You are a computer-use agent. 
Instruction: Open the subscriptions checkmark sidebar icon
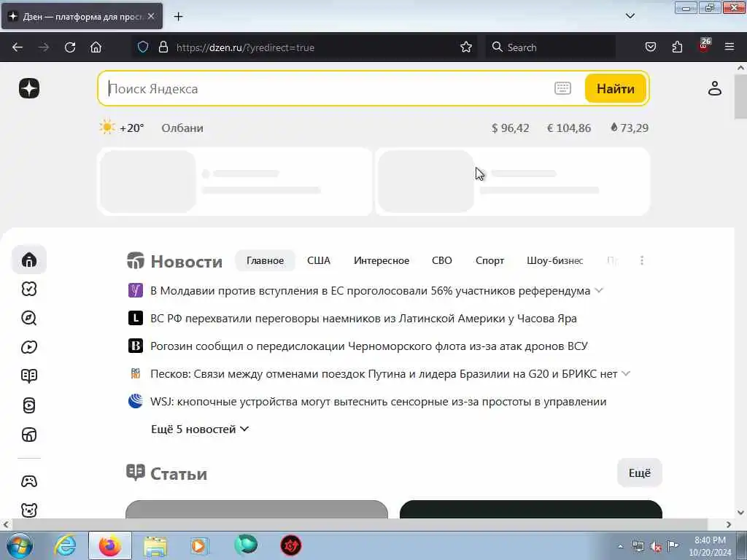[x=29, y=289]
